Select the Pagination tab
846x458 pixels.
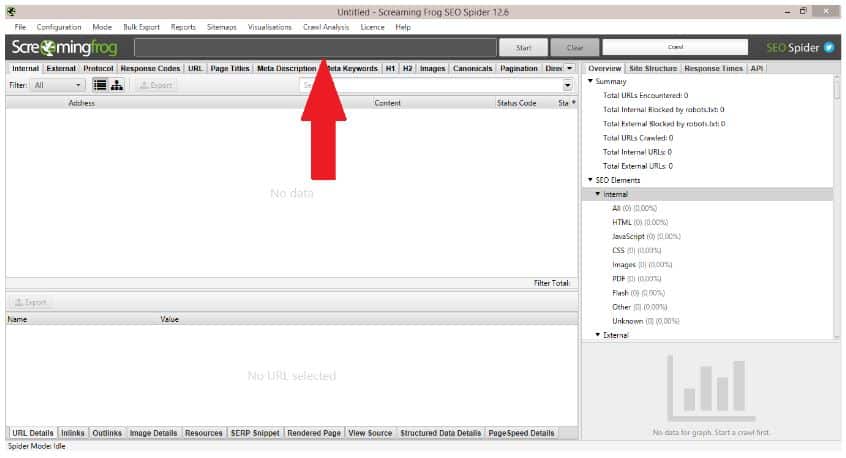click(518, 68)
